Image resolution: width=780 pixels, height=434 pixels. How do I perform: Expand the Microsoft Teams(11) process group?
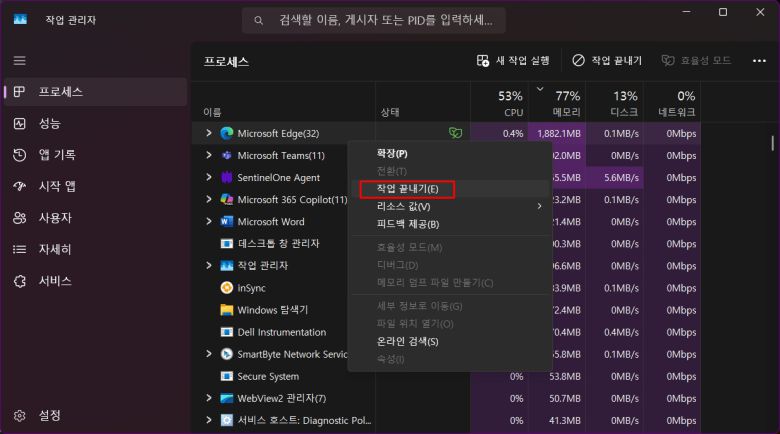point(209,156)
